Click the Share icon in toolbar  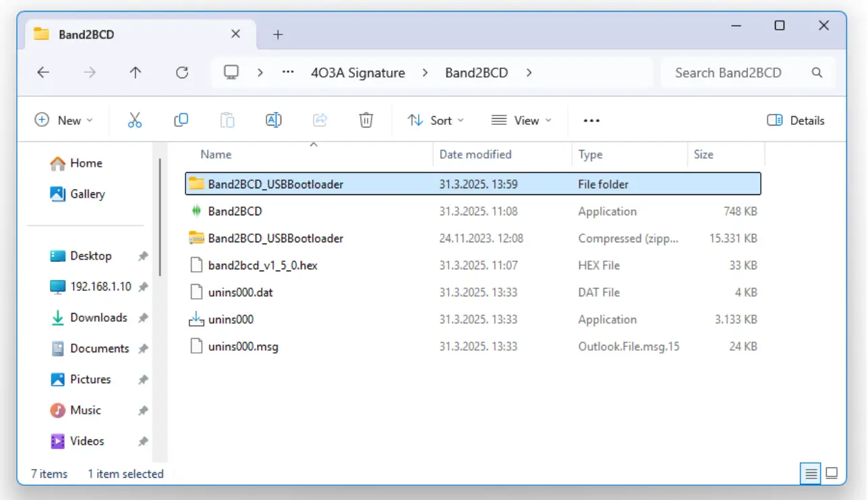320,120
